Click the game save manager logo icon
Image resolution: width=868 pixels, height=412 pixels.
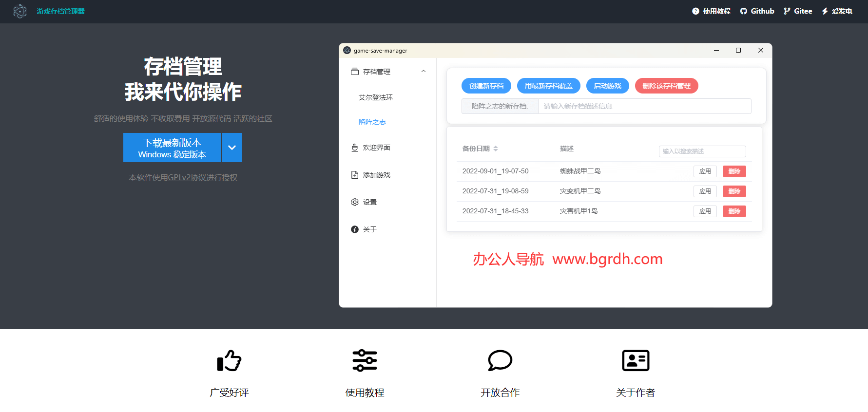[19, 11]
